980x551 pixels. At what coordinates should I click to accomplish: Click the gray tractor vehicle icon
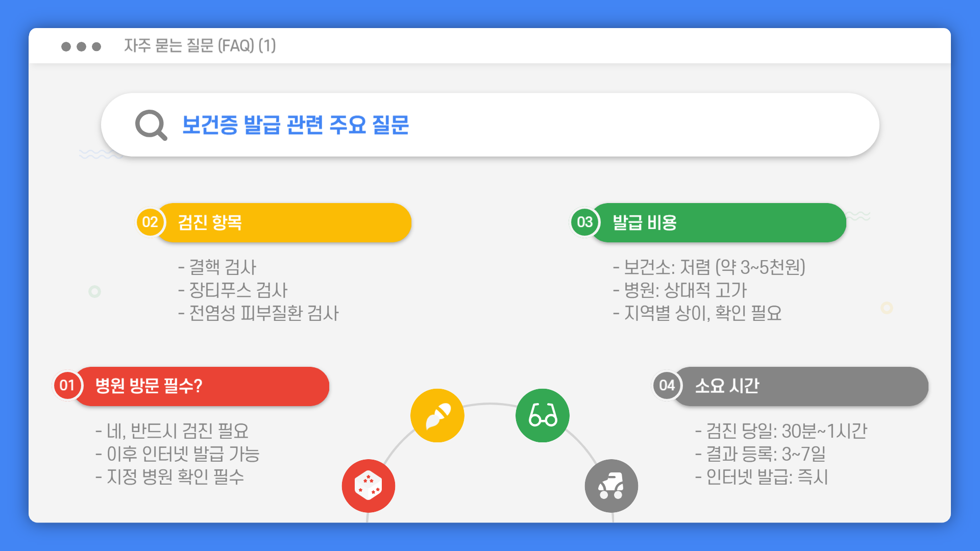point(611,486)
